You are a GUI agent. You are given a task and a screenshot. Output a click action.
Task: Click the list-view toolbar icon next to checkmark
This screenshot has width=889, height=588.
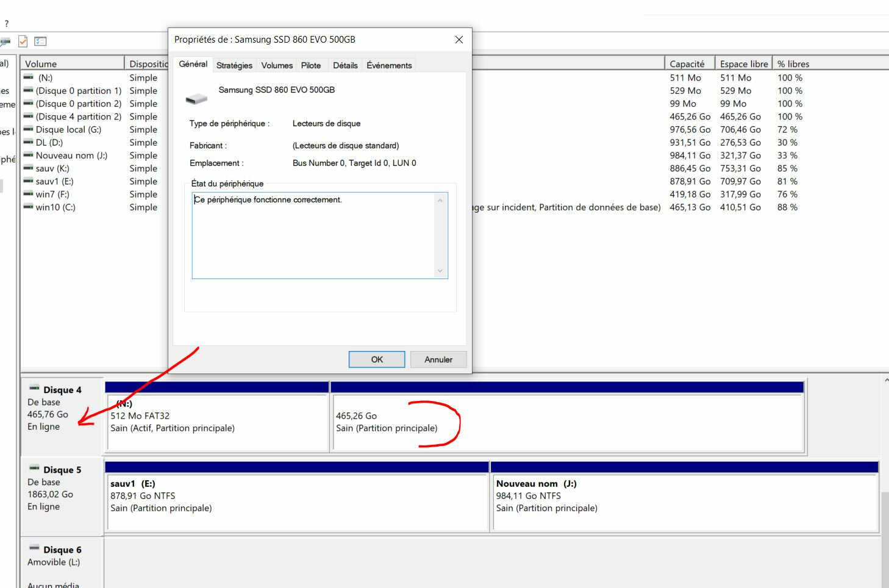click(40, 41)
